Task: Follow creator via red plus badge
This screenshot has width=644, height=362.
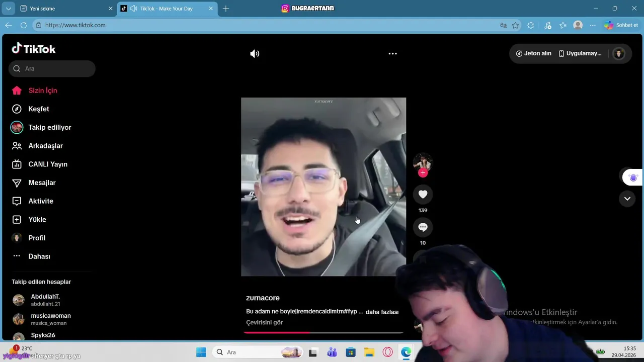Action: 423,173
